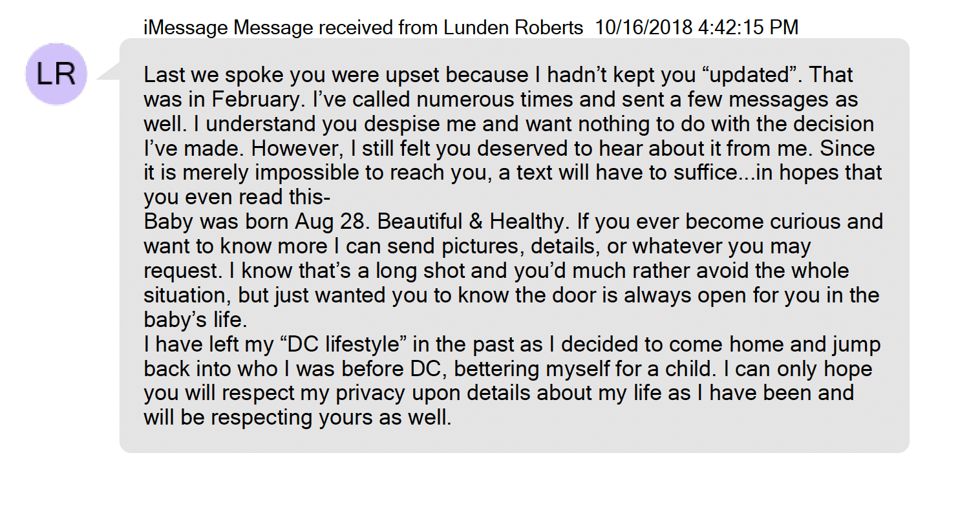Click the "baby's life." line
Viewport: 980px width, 517px height.
pyautogui.click(x=195, y=320)
